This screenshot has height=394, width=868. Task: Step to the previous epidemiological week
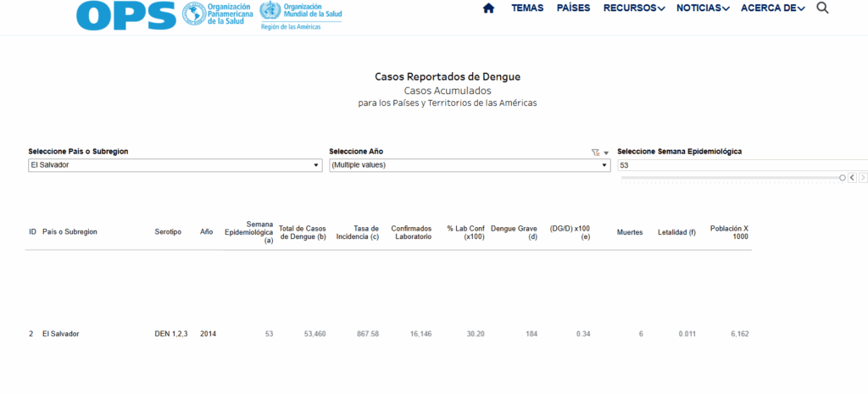click(853, 178)
